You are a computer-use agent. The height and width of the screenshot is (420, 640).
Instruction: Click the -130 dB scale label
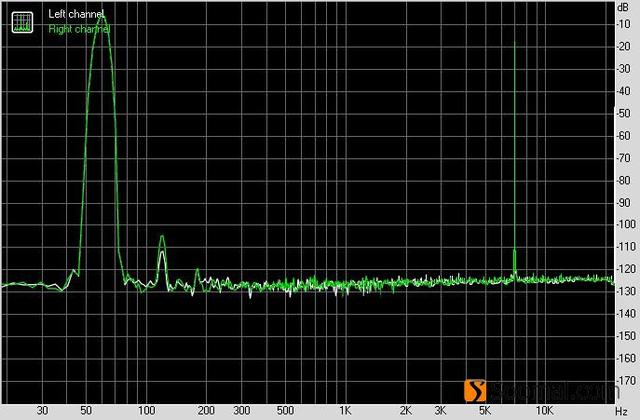(x=624, y=292)
